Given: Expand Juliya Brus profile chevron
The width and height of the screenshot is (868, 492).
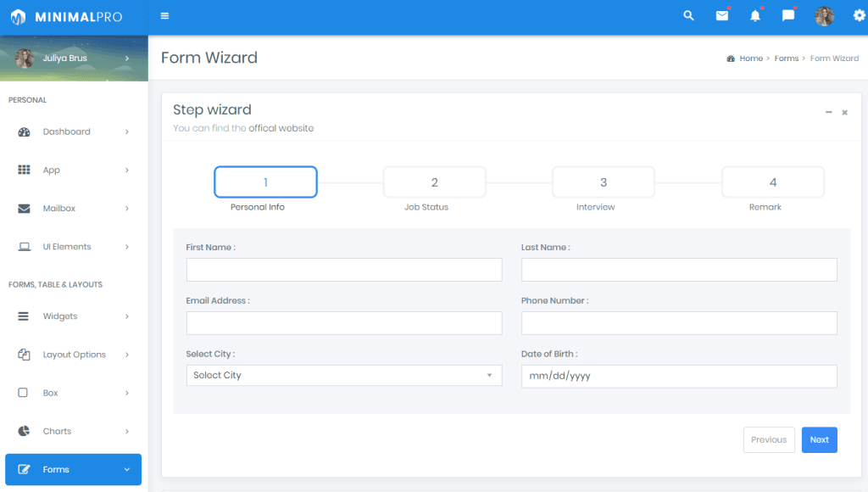Looking at the screenshot, I should (x=127, y=59).
